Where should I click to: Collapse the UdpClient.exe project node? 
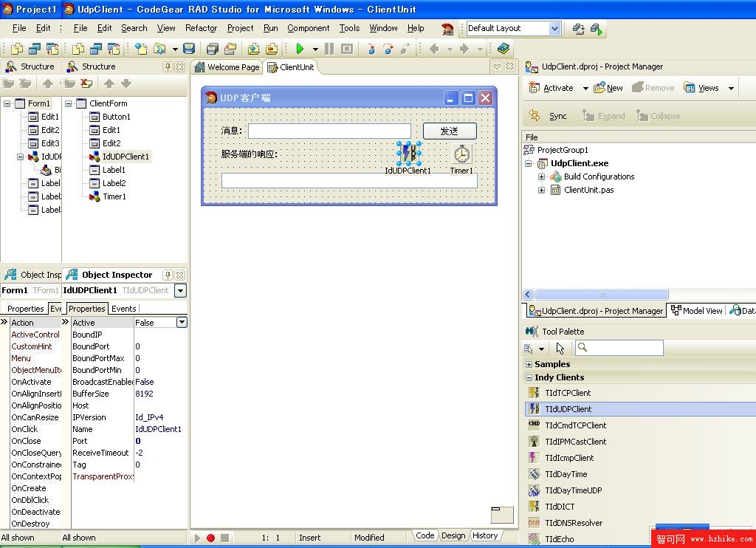tap(528, 163)
